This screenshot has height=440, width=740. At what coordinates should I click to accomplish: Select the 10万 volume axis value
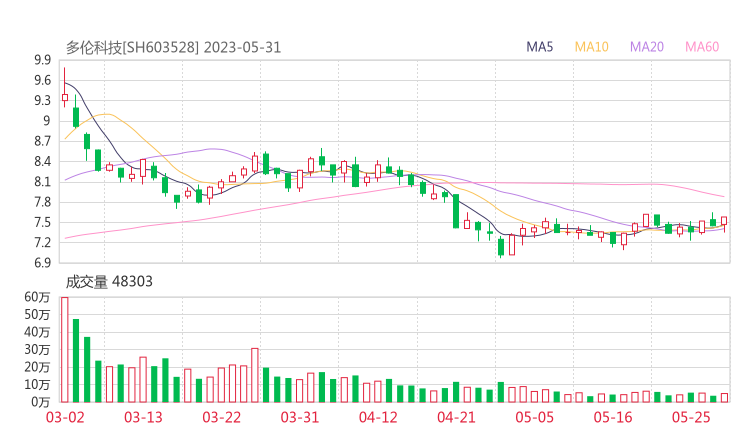(x=37, y=384)
